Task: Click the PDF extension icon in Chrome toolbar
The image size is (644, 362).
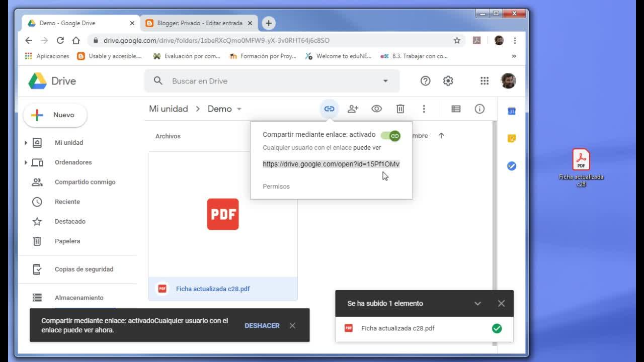Action: [476, 41]
